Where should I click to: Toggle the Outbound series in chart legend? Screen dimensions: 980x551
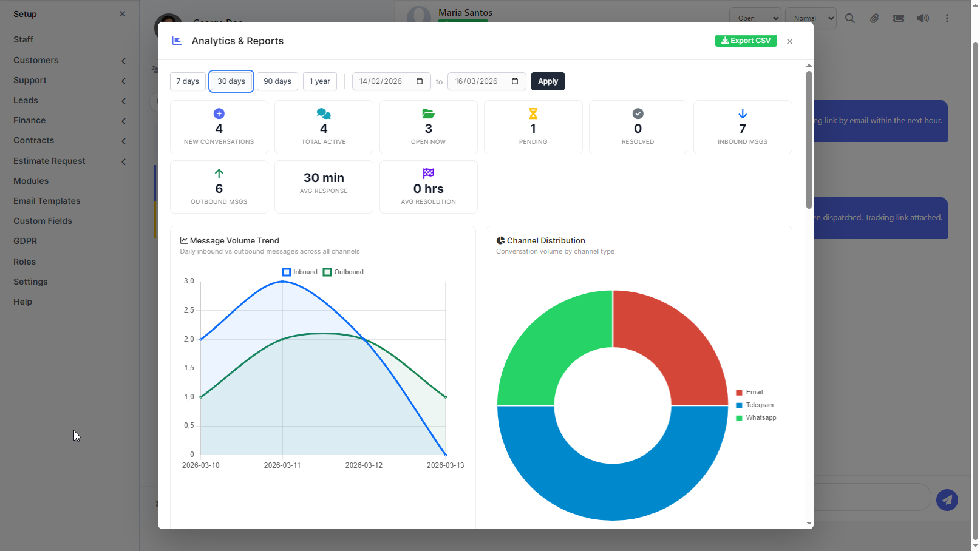(344, 272)
